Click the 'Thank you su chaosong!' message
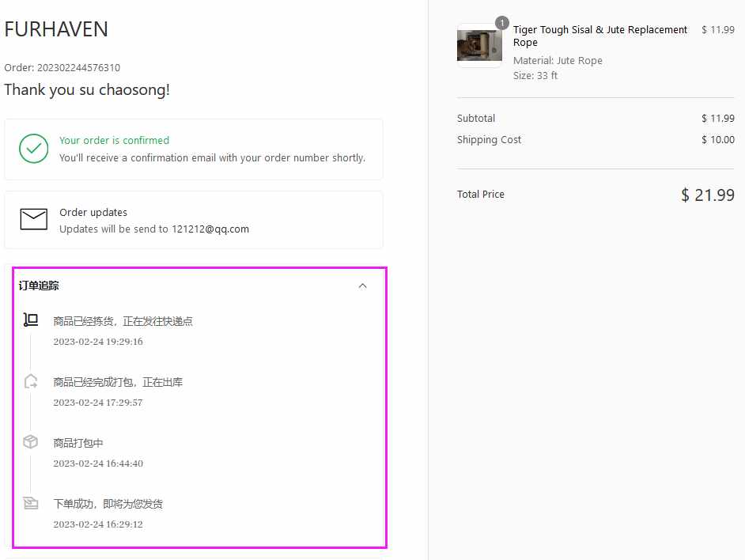 point(87,90)
